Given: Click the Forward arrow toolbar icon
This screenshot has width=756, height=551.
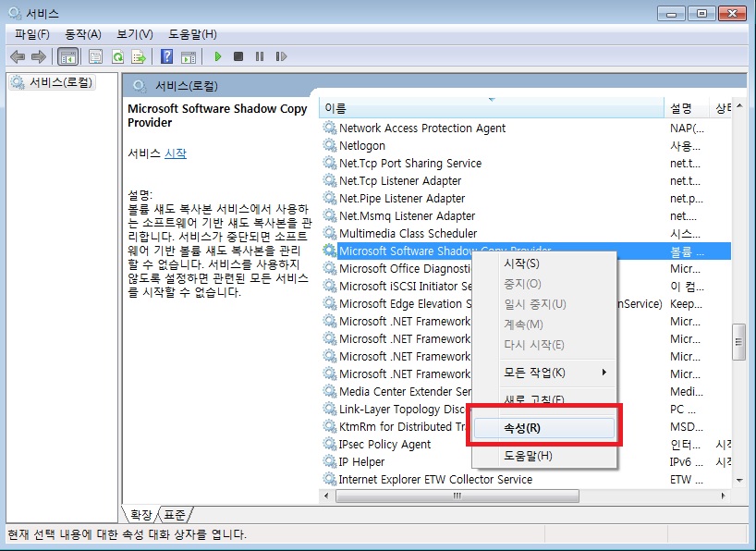Looking at the screenshot, I should click(x=39, y=57).
